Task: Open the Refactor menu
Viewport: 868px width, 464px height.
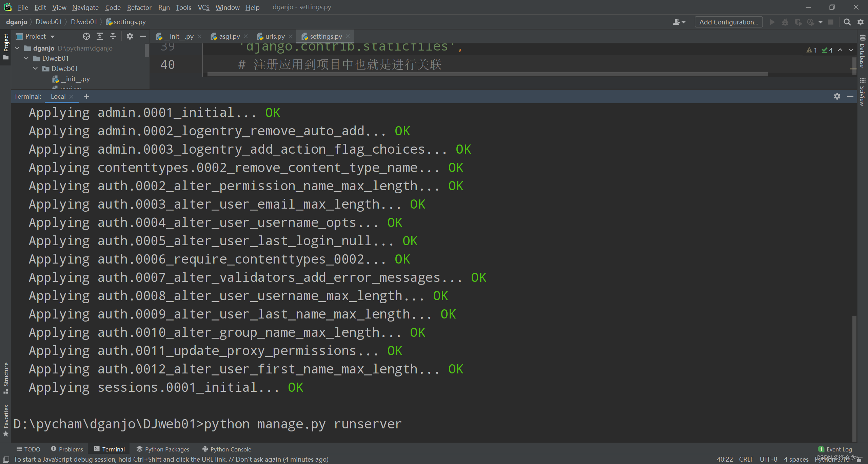Action: pos(139,7)
